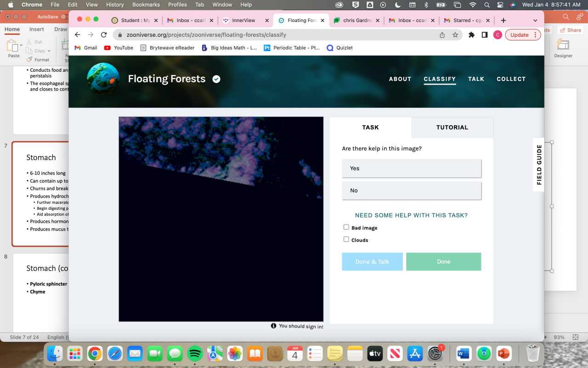588x368 pixels.
Task: Answer No to kelp question
Action: (x=412, y=190)
